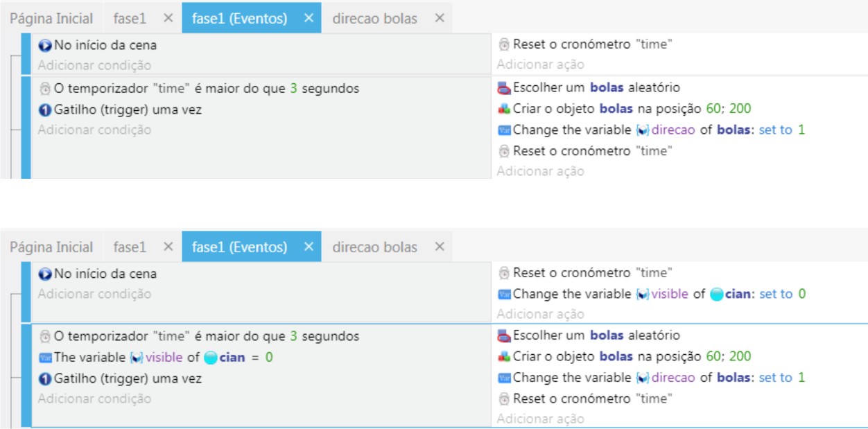Click the timer icon of the temporizador condition in the upper screenshot
Screen dimensions: 868x429
45,89
